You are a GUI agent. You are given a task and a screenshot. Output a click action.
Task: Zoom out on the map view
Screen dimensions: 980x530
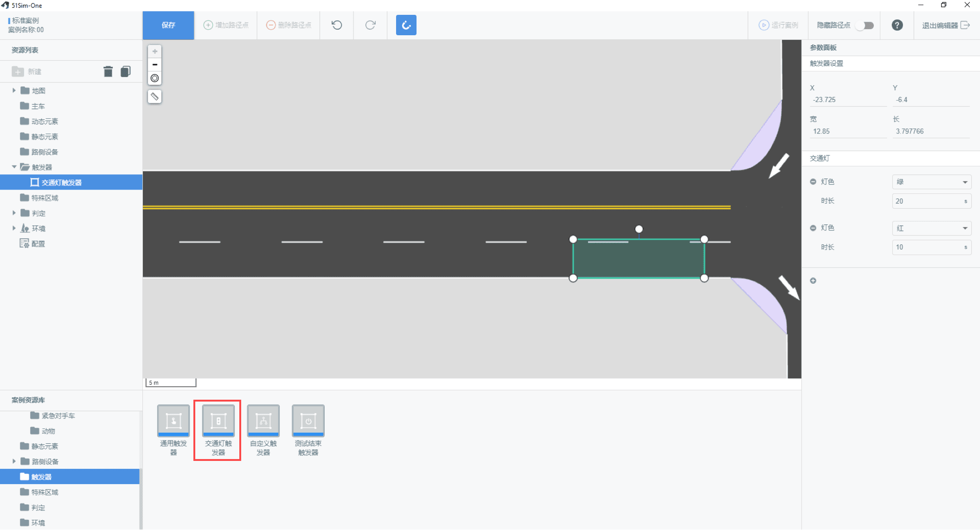pyautogui.click(x=155, y=64)
